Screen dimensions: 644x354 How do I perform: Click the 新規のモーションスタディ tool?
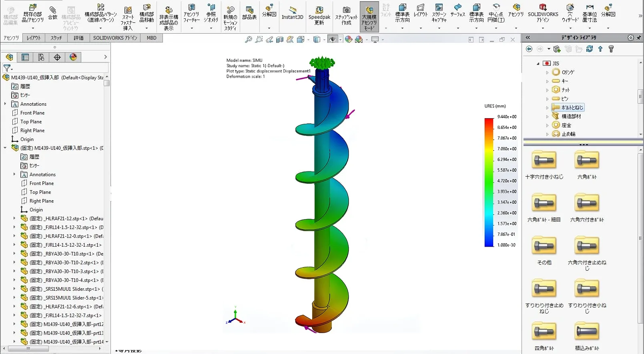click(x=230, y=18)
